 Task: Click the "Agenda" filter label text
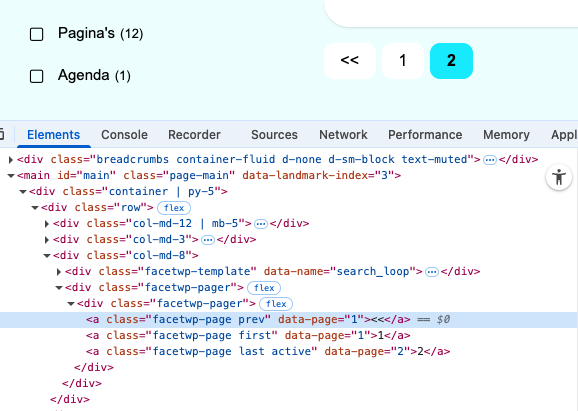(x=84, y=75)
